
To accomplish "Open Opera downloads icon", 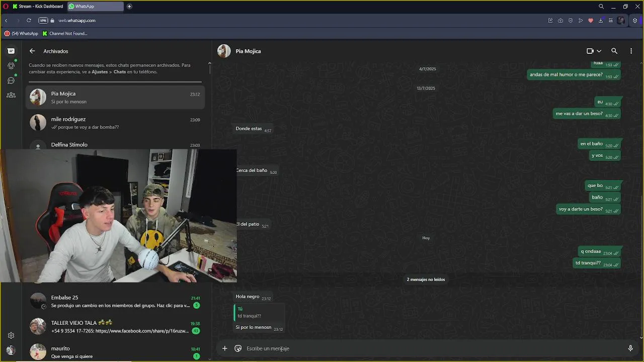I will point(601,21).
